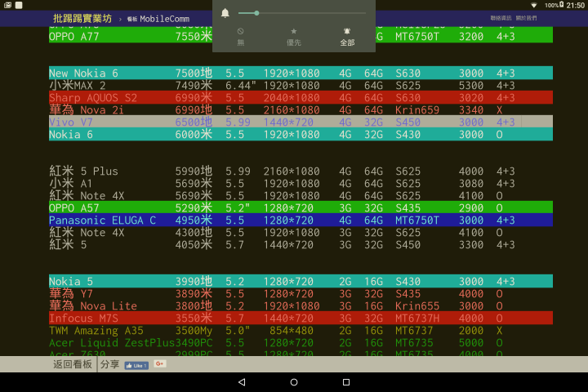Screen dimensions: 588x392
Task: Click the Krin659 chip in Nova 2i row
Action: point(417,110)
